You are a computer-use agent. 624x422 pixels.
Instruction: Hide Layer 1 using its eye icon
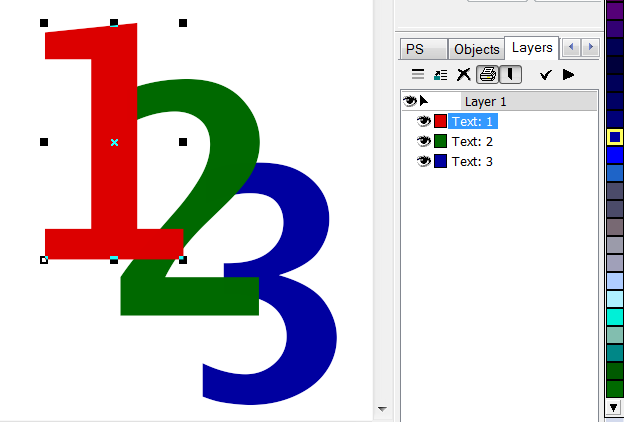409,101
